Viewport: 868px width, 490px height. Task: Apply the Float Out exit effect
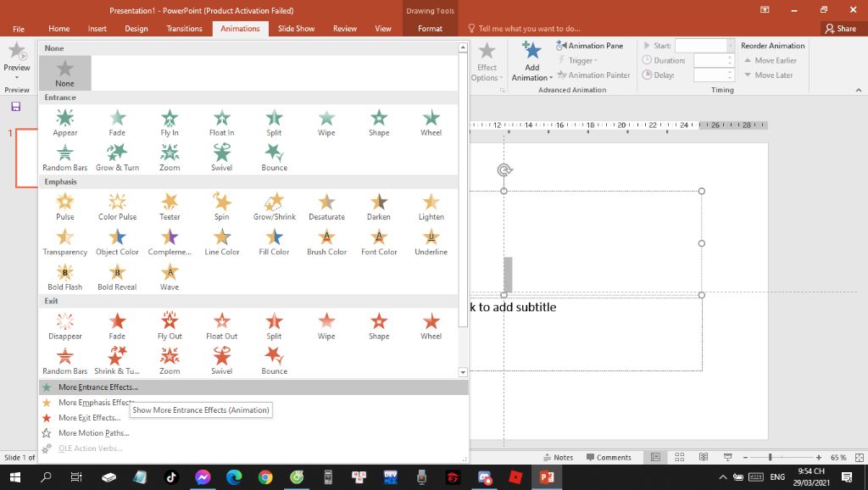tap(221, 326)
